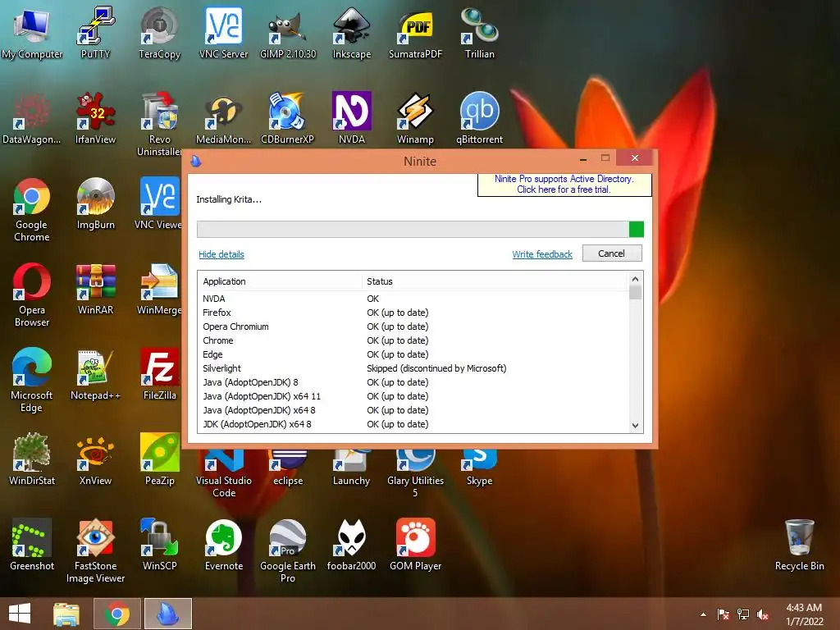Image resolution: width=840 pixels, height=630 pixels.
Task: Select the NVDA row in Ninite list
Action: pos(413,299)
